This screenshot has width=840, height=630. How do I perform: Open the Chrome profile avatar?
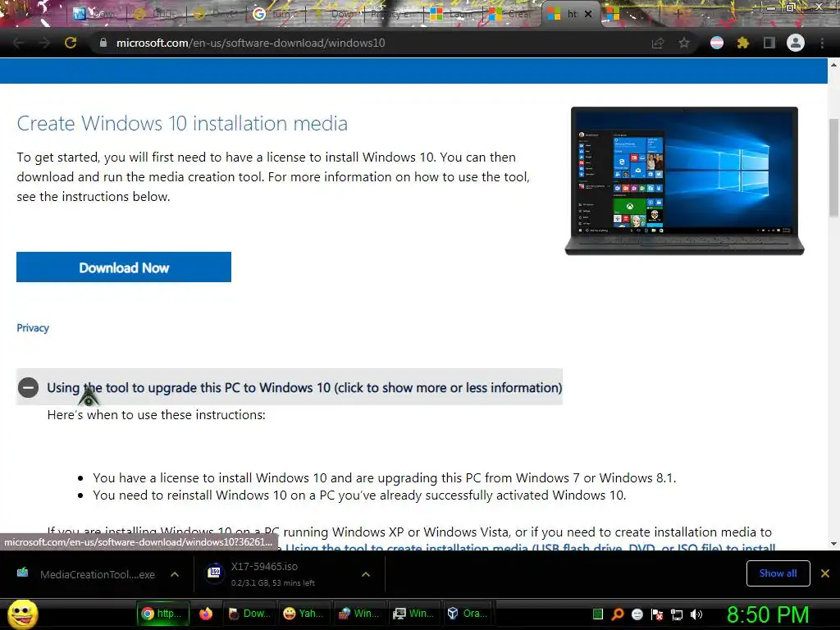coord(796,43)
